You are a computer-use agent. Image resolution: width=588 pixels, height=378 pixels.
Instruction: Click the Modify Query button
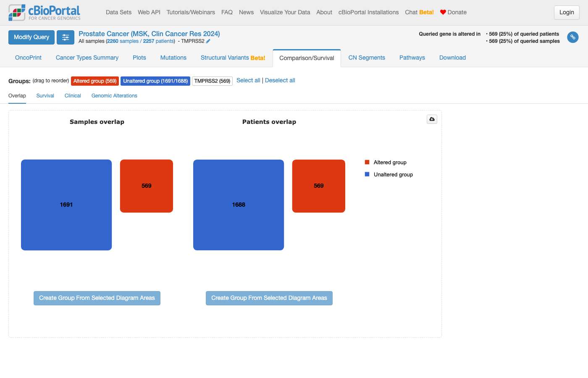click(x=31, y=37)
